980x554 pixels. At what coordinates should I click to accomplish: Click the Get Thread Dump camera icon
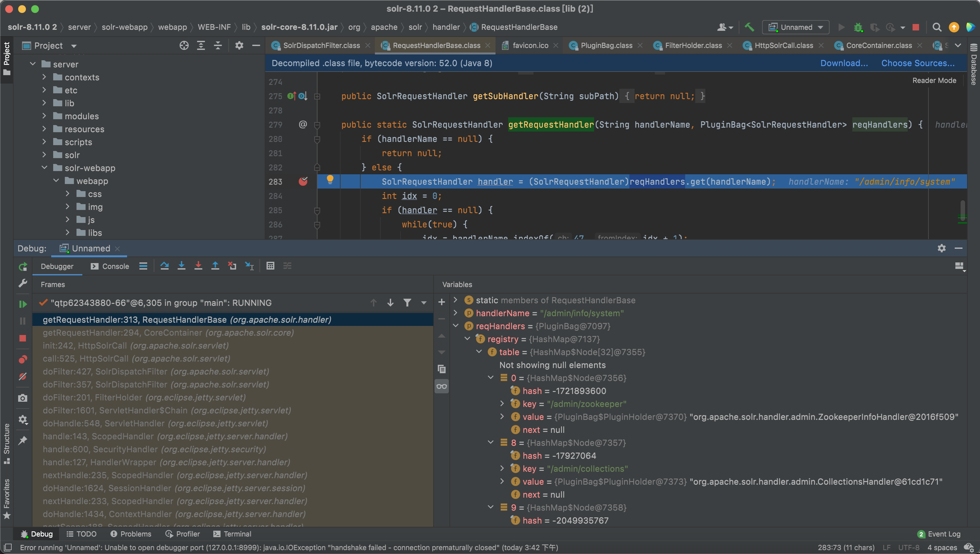pyautogui.click(x=23, y=398)
